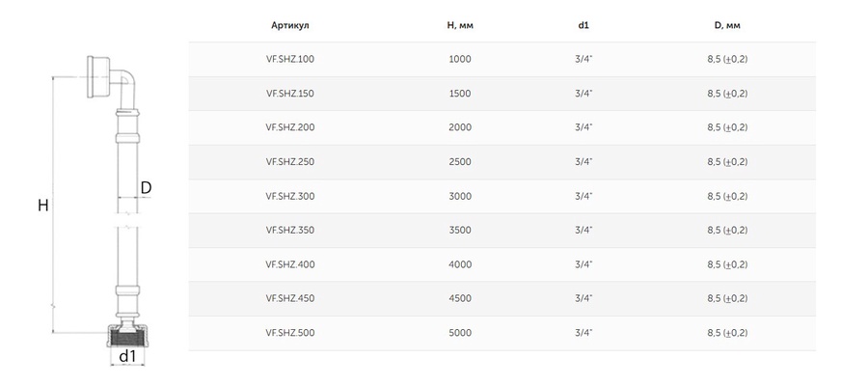Click the Артикул column header
The width and height of the screenshot is (868, 386).
click(290, 25)
